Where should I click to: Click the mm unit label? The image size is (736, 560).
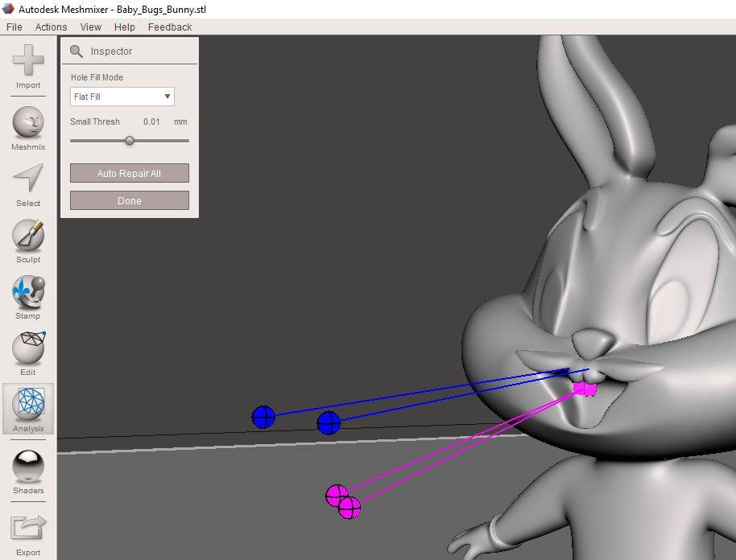pyautogui.click(x=180, y=121)
